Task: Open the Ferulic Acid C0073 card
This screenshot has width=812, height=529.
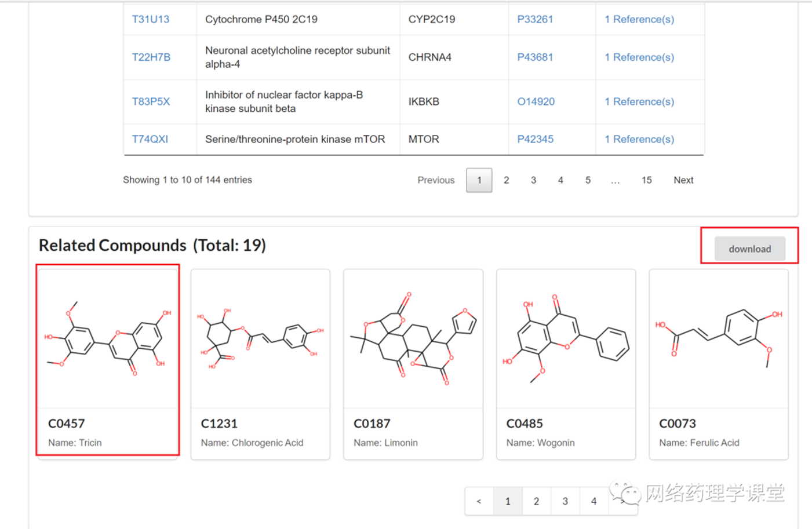Action: point(719,364)
